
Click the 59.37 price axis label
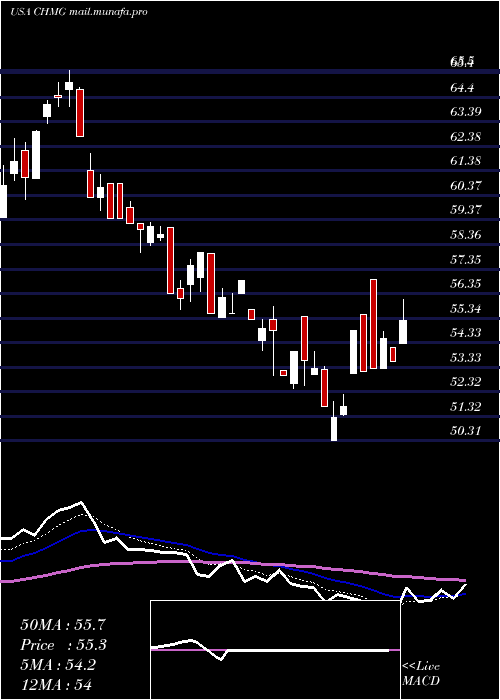pyautogui.click(x=465, y=210)
